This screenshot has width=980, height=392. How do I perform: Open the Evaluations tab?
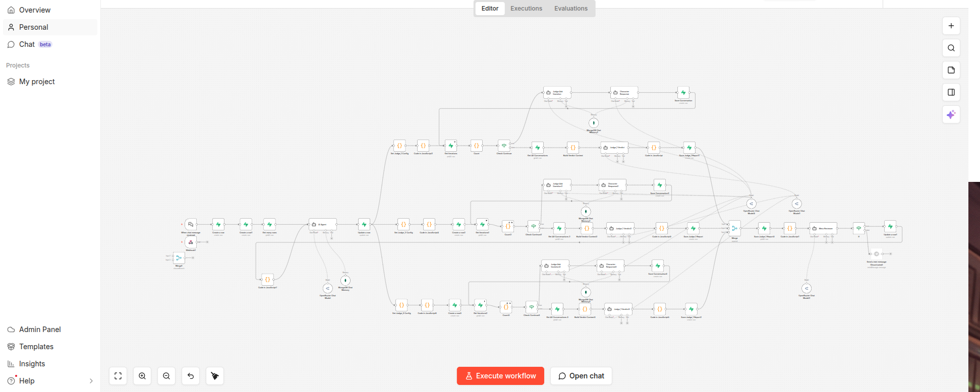click(x=570, y=9)
